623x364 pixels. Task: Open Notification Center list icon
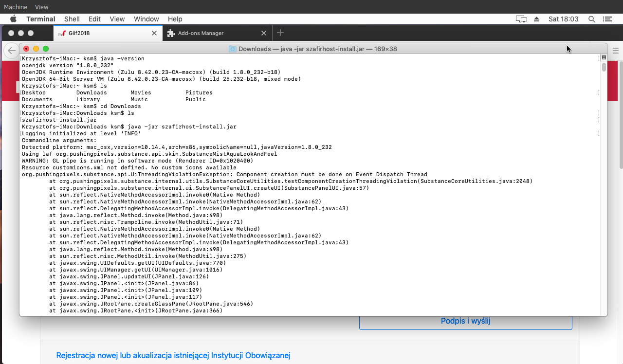pos(607,19)
